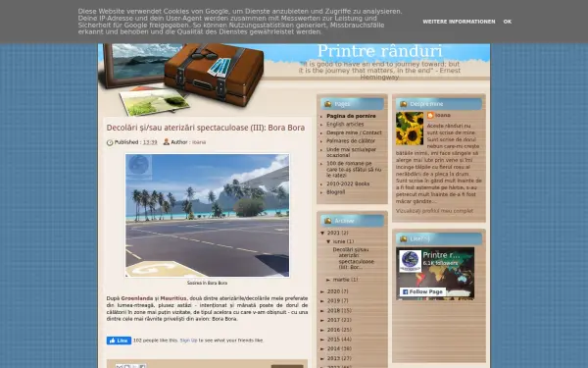Click the suitcase header image

click(214, 75)
